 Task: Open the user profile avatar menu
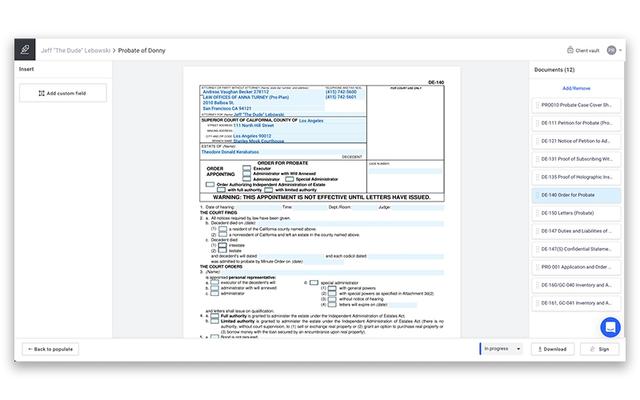pyautogui.click(x=611, y=49)
